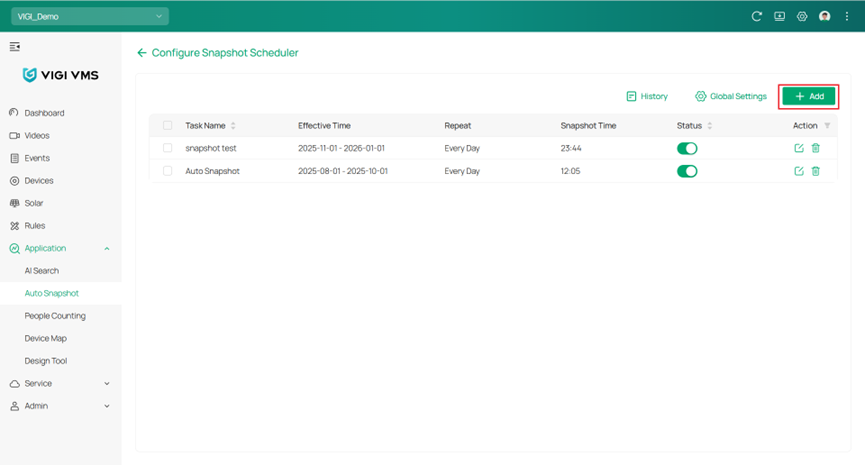Open snapshot History
The width and height of the screenshot is (865, 465).
click(647, 96)
